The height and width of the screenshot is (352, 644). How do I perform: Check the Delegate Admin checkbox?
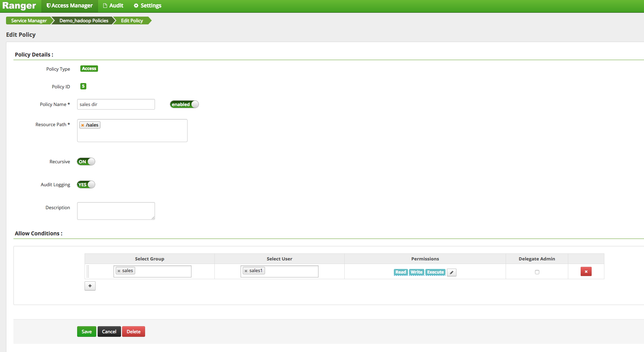click(537, 272)
